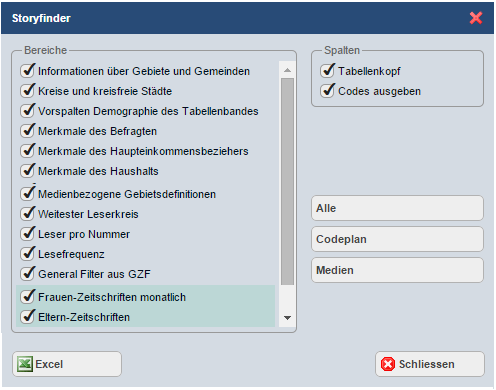496x390 pixels.
Task: Click the Bereiche list scrollbar thumb
Action: point(287,182)
